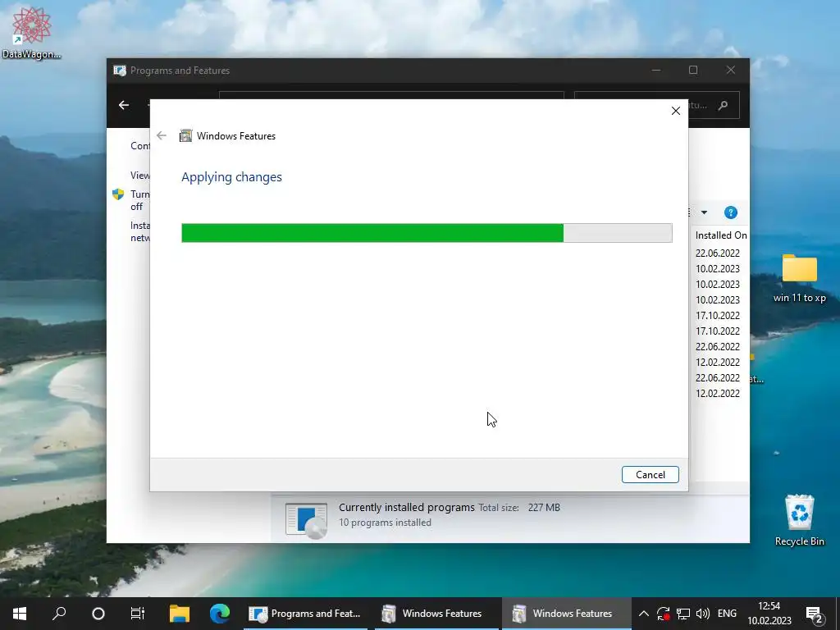Select row dated 12.02.2022 at list bottom
The width and height of the screenshot is (840, 630).
(717, 394)
